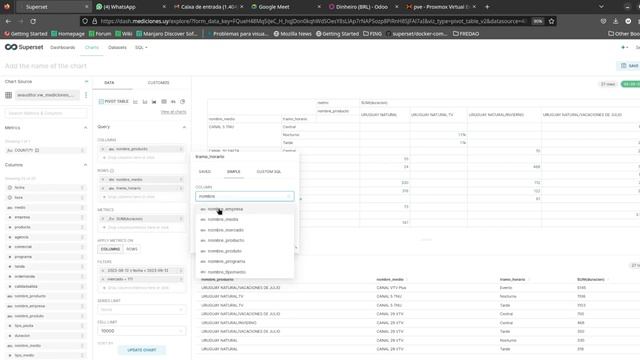640x360 pixels.
Task: Choose nombre_medio from dropdown list
Action: [245, 220]
